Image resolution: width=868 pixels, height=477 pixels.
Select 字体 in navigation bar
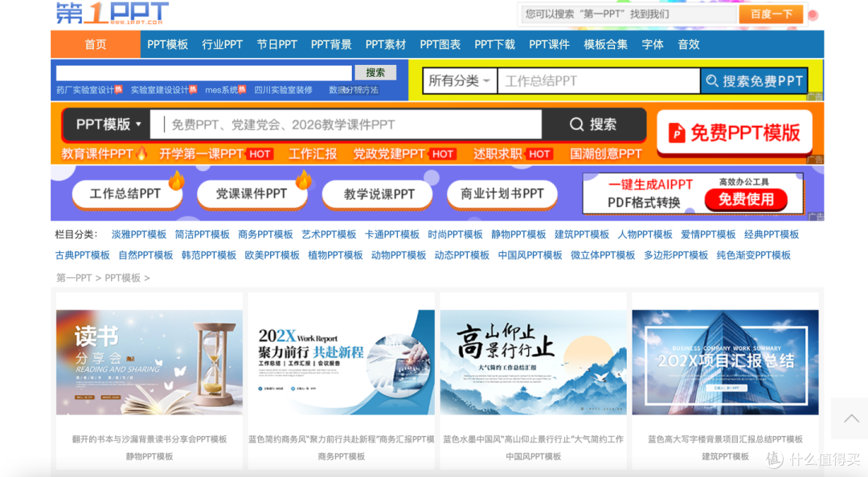pos(652,44)
